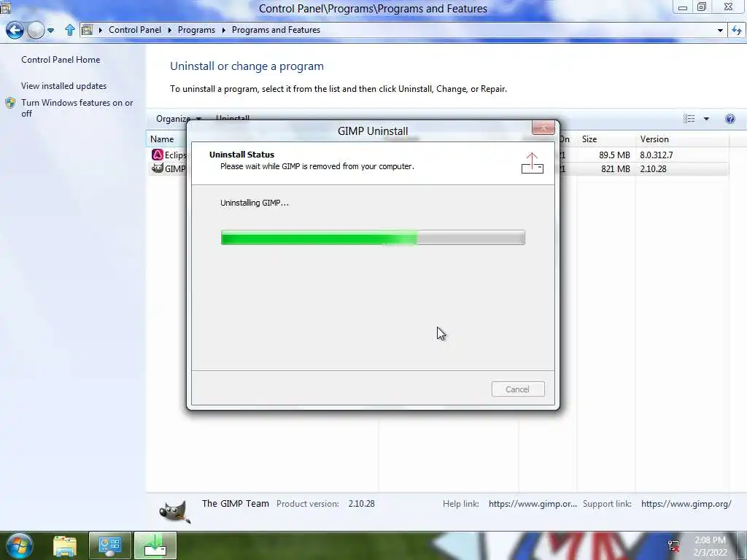The image size is (747, 560).
Task: Expand the address bar history dropdown
Action: 720,30
